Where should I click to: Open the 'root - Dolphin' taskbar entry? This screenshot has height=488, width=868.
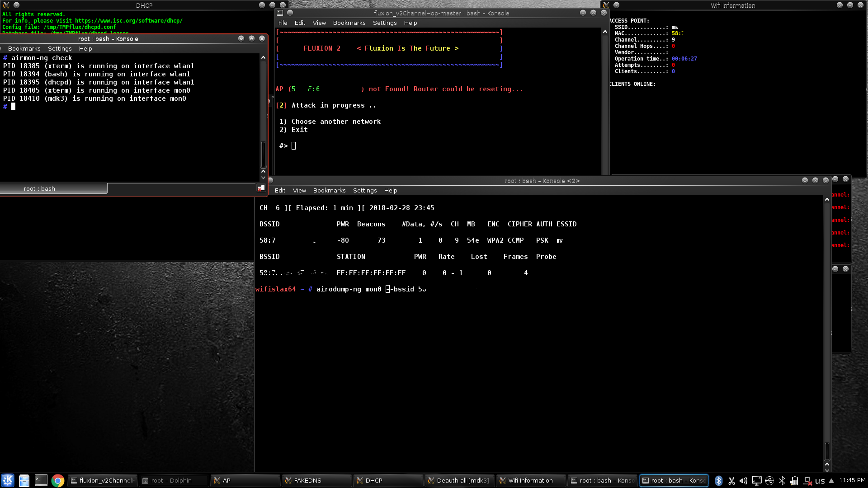click(x=174, y=480)
